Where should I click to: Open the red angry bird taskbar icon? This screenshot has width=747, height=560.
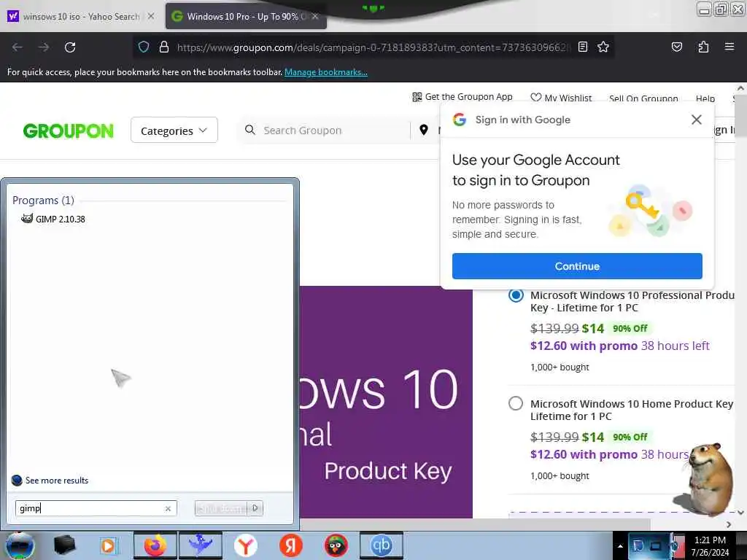click(x=336, y=545)
